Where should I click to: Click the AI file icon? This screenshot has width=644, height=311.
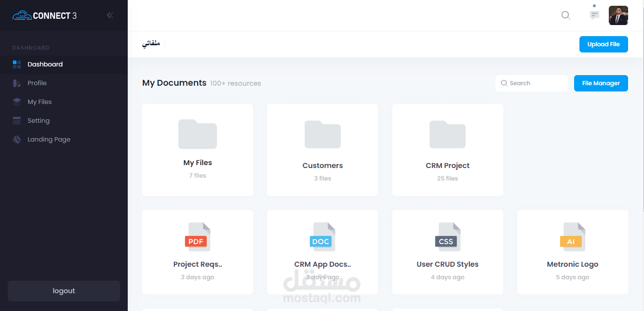[x=573, y=236]
